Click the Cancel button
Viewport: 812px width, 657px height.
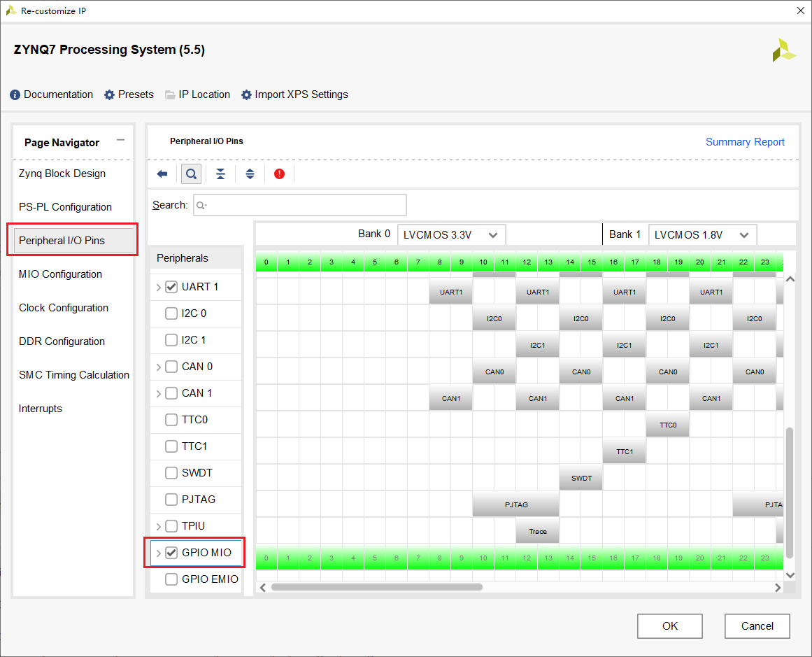pos(757,626)
